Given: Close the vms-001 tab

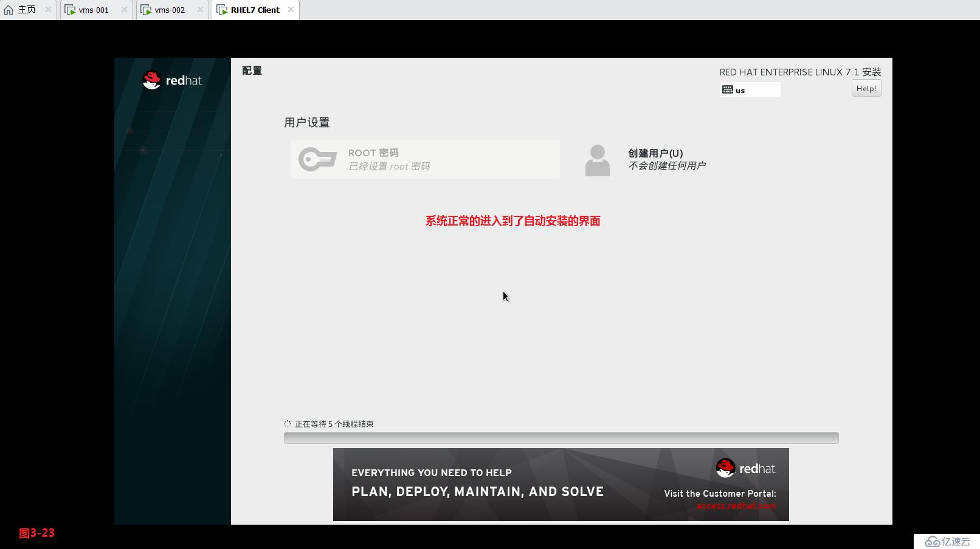Looking at the screenshot, I should pos(124,10).
